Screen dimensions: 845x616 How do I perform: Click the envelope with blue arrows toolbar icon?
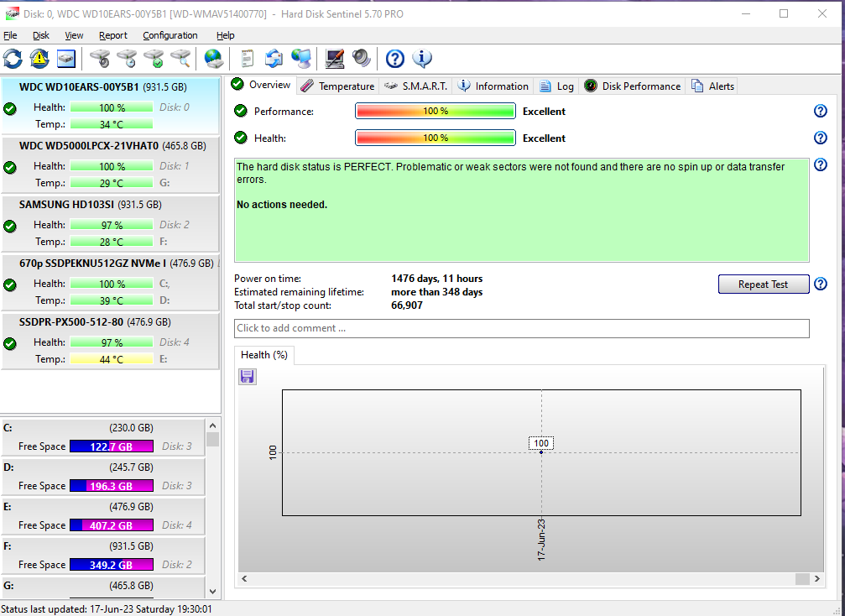[x=274, y=59]
